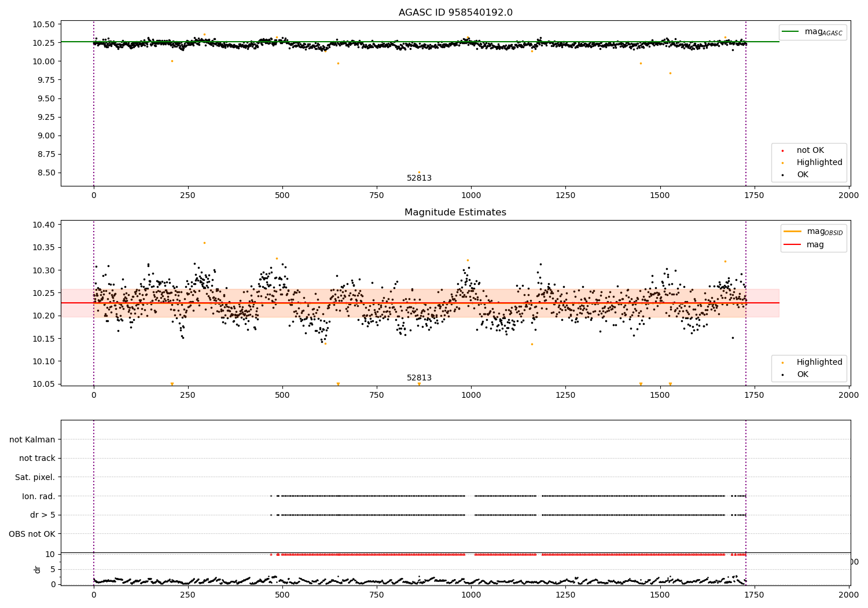This screenshot has width=868, height=608.
Task: Click the mag OBSID legend text label
Action: click(825, 232)
